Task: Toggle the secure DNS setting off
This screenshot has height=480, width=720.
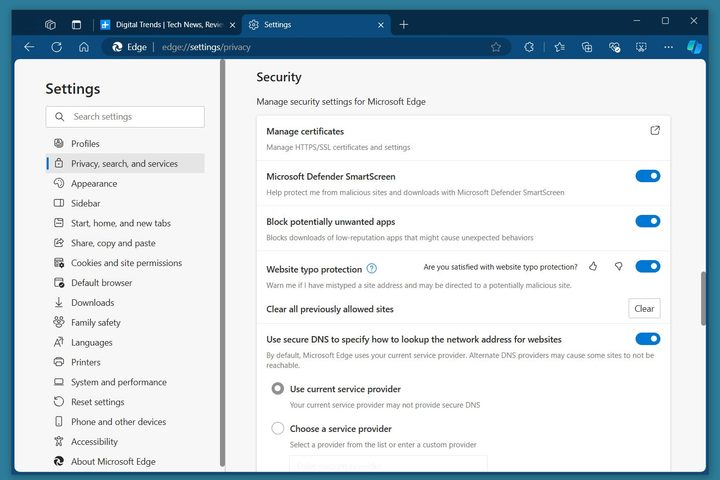Action: pyautogui.click(x=647, y=339)
